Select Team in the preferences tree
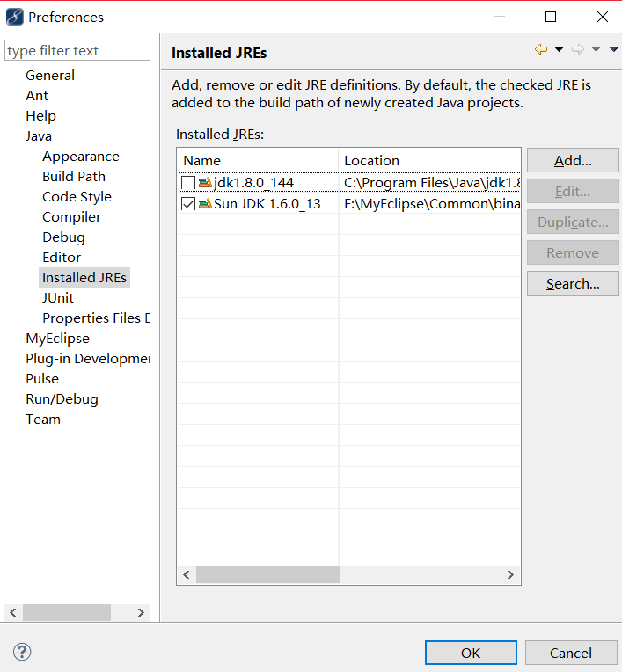Viewport: 622px width, 672px height. click(x=43, y=420)
